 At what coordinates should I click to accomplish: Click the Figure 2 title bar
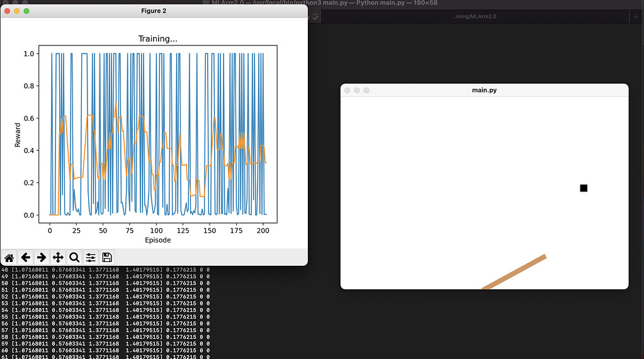[x=154, y=11]
